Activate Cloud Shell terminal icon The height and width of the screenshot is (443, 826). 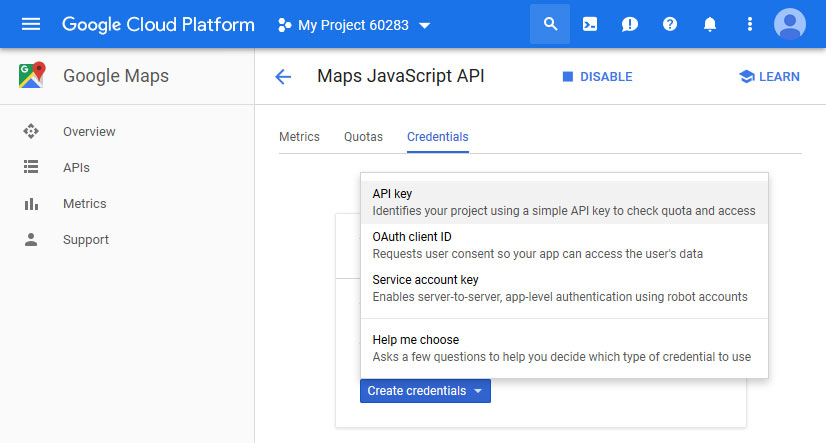tap(590, 24)
